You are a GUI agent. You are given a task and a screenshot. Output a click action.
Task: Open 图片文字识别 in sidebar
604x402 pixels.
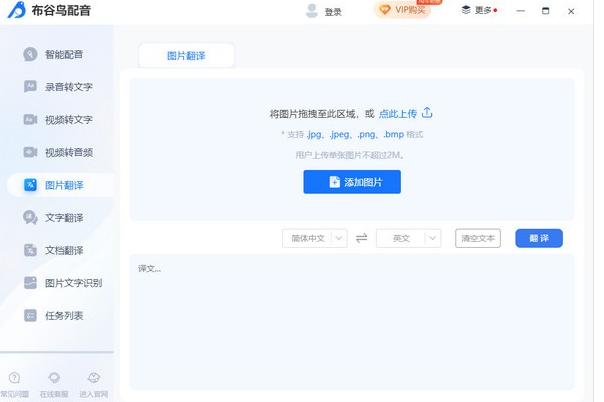tap(74, 283)
